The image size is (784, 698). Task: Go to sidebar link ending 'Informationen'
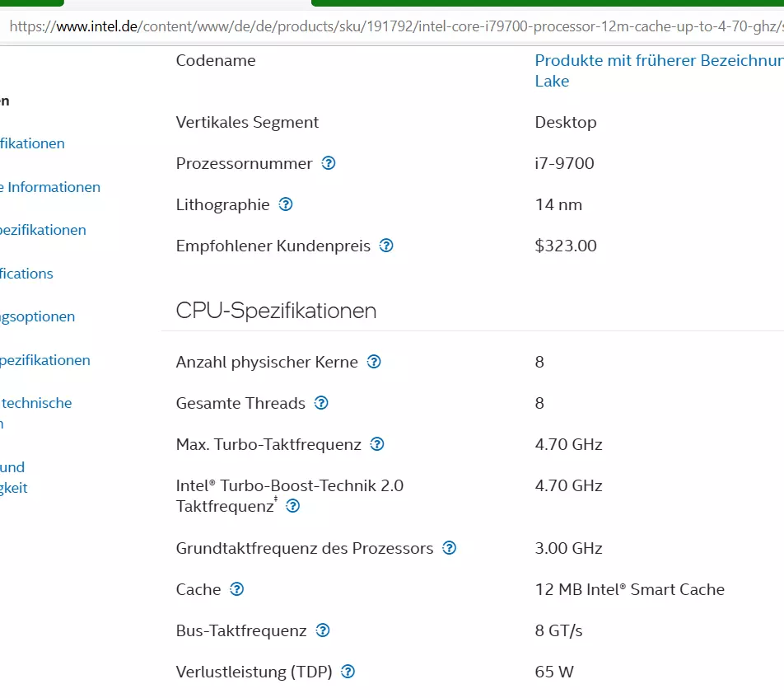(50, 187)
